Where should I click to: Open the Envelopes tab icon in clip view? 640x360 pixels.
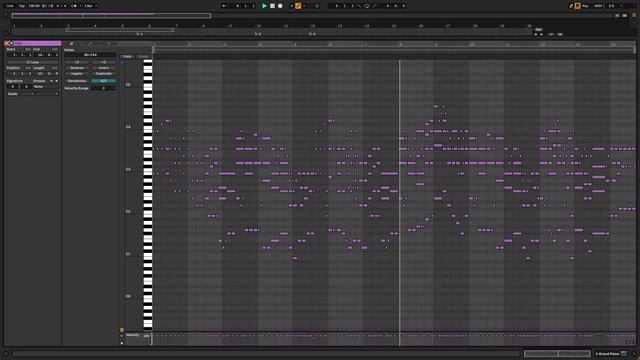click(90, 43)
